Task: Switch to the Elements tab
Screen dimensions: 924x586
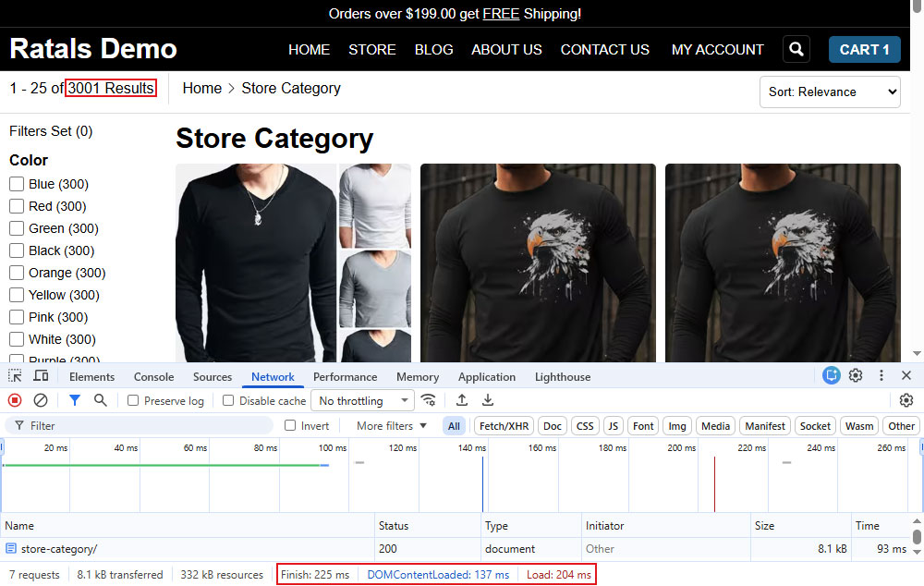Action: (x=91, y=377)
